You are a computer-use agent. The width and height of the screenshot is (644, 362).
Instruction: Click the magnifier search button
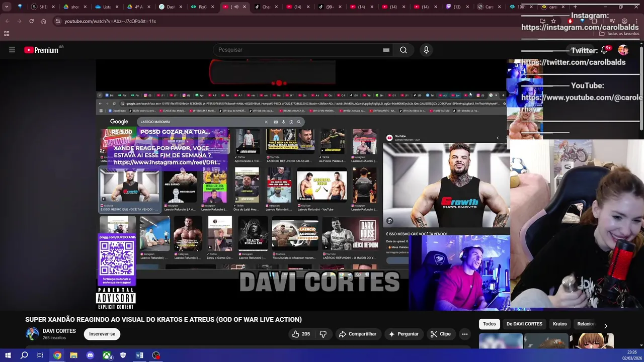[404, 50]
